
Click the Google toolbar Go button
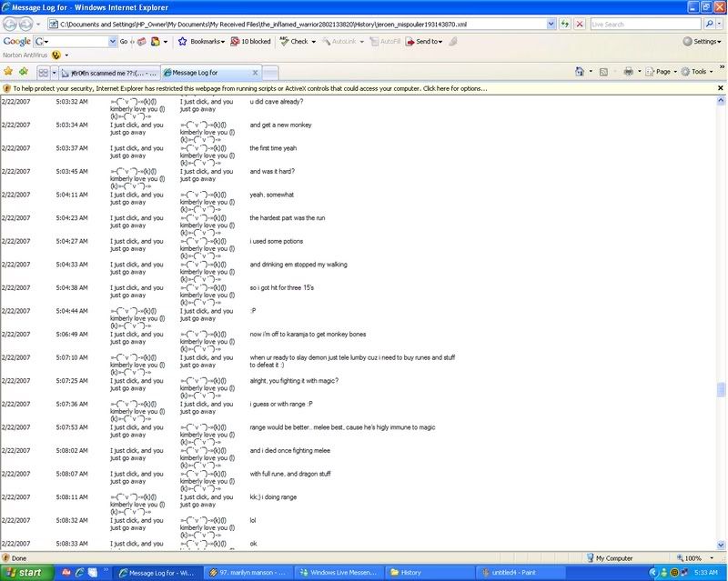click(124, 41)
